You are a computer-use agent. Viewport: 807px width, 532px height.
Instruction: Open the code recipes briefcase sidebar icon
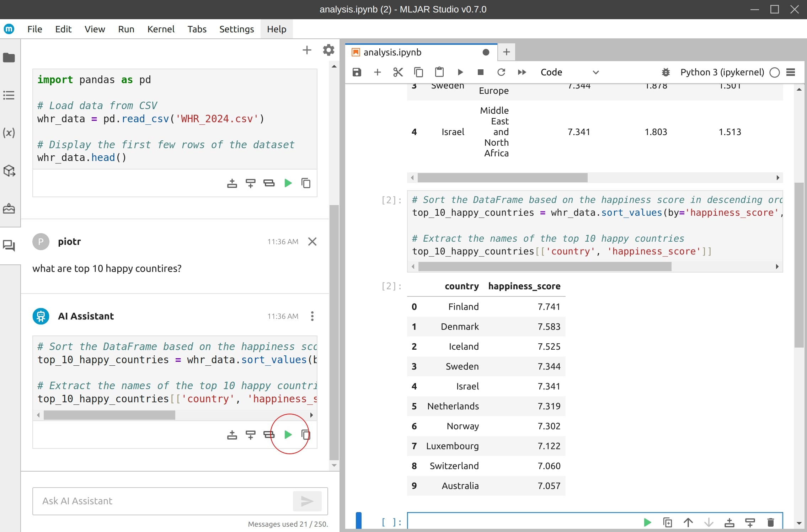click(9, 209)
